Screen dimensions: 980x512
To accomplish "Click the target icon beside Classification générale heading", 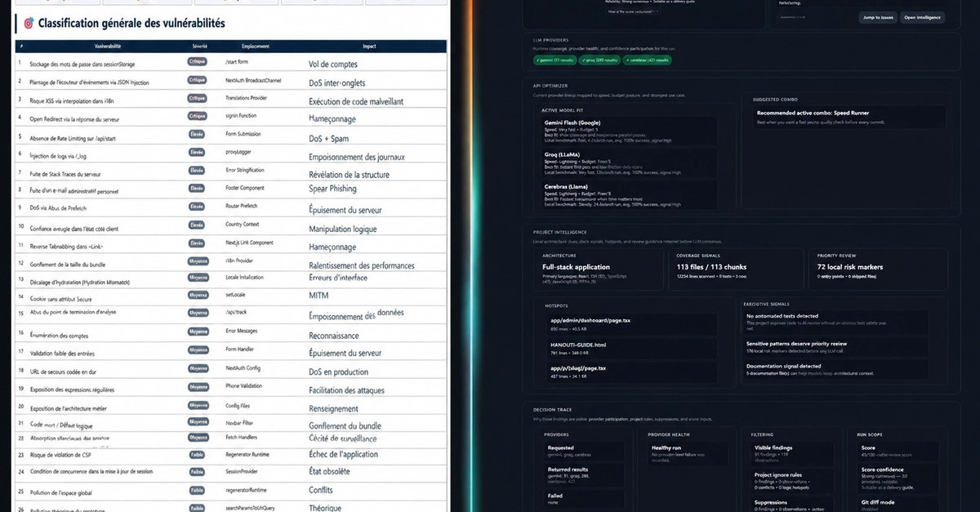I will click(x=29, y=24).
